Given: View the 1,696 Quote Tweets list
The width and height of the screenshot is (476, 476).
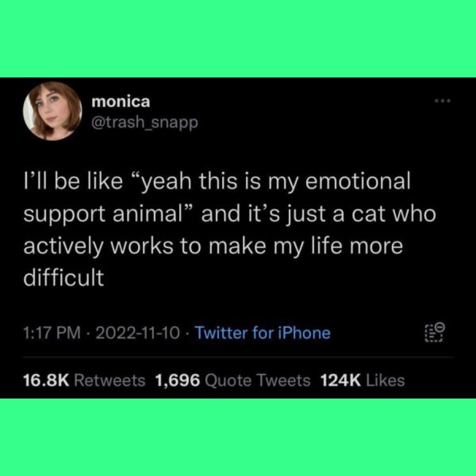Looking at the screenshot, I should tap(233, 380).
